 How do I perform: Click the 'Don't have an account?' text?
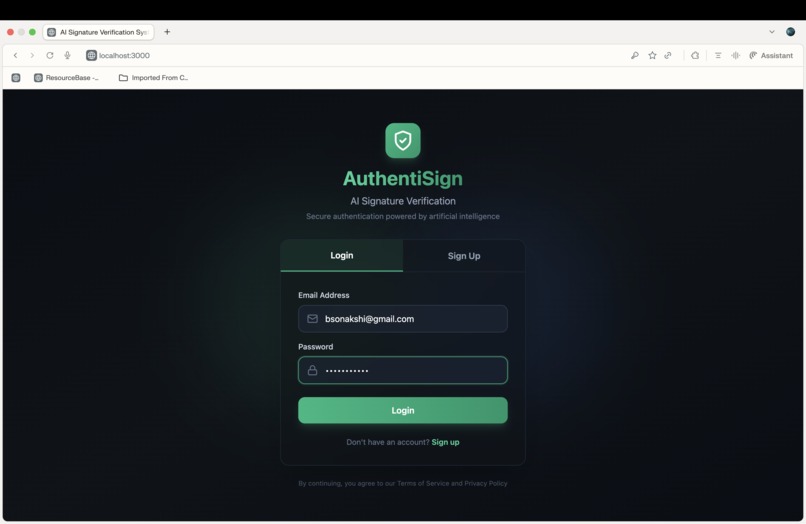click(388, 442)
